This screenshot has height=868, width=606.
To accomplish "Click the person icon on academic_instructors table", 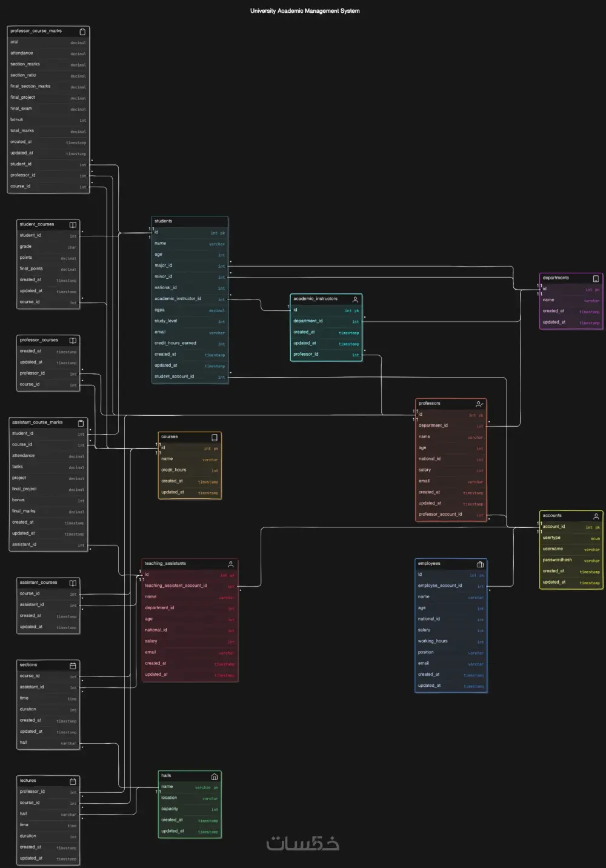I will pyautogui.click(x=355, y=299).
